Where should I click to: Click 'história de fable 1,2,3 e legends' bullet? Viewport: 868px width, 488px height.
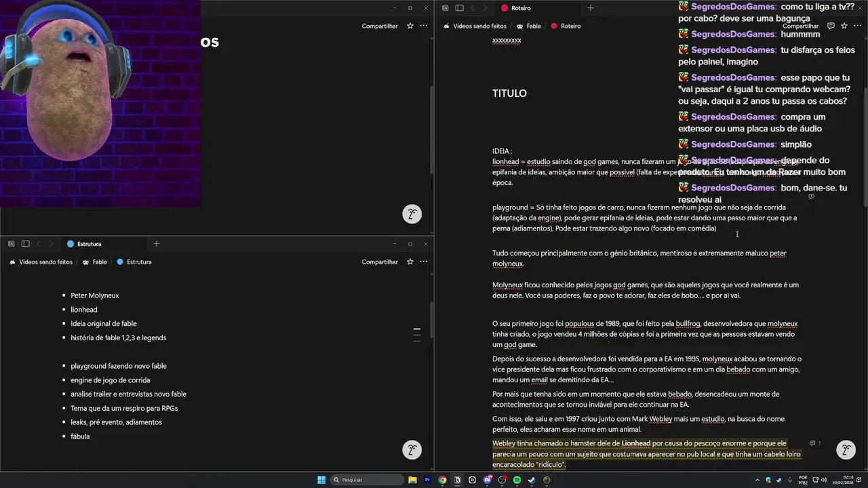[118, 338]
